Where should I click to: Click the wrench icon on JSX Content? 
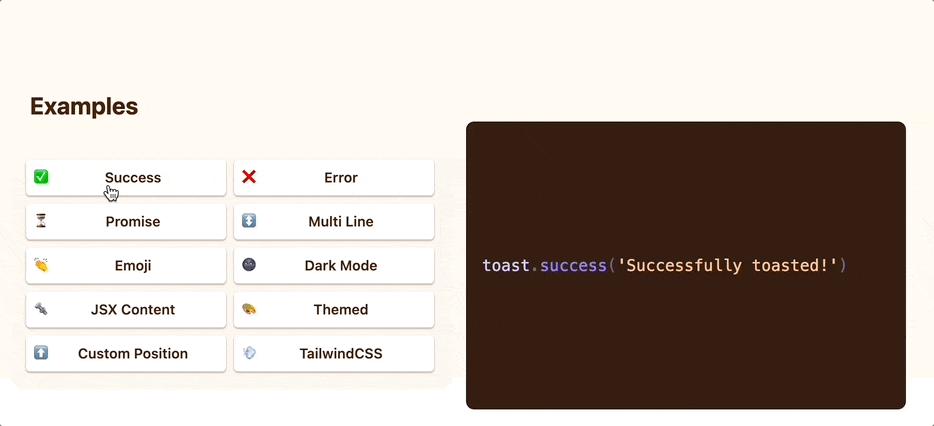pos(41,309)
